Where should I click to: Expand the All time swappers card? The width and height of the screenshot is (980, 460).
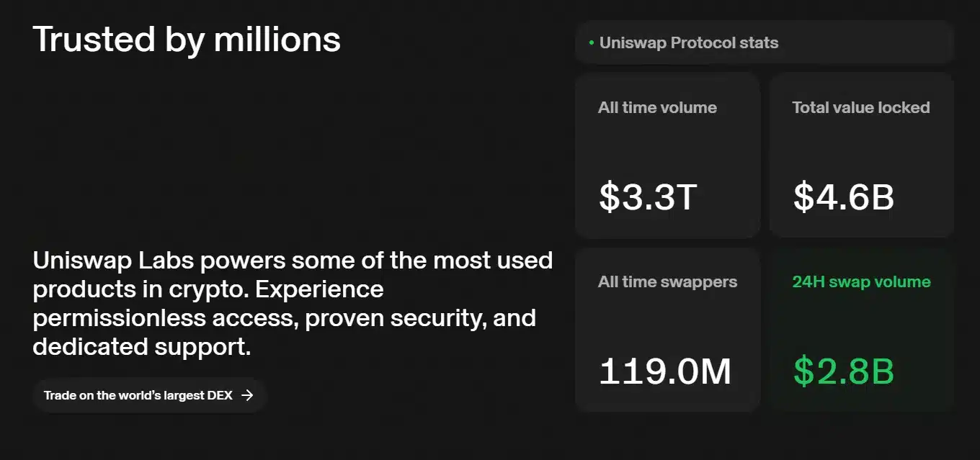tap(667, 330)
